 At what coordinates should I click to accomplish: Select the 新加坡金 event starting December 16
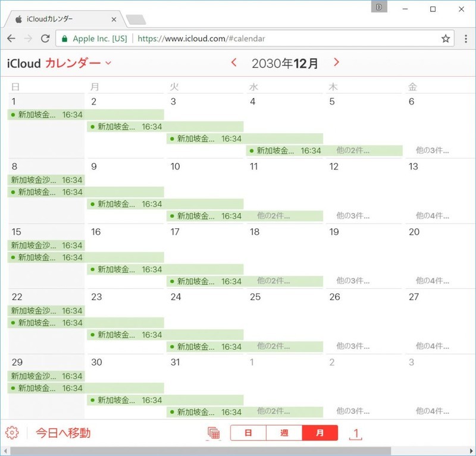coord(165,269)
